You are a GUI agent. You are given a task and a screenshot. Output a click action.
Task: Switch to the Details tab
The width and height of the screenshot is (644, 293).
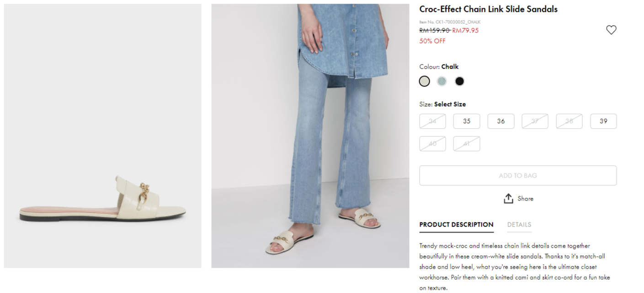pyautogui.click(x=519, y=225)
